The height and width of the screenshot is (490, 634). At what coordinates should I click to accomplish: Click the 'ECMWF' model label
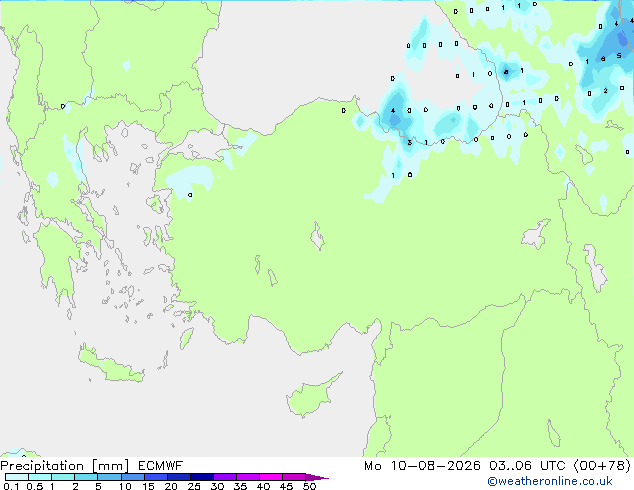click(161, 466)
